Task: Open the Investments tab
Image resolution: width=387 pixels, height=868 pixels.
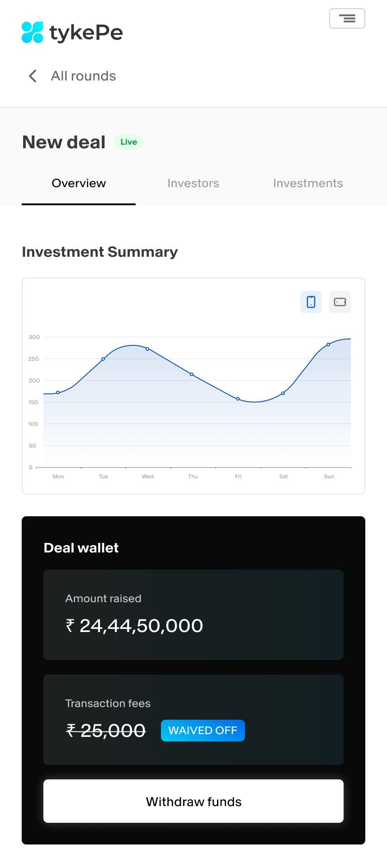Action: (x=308, y=183)
